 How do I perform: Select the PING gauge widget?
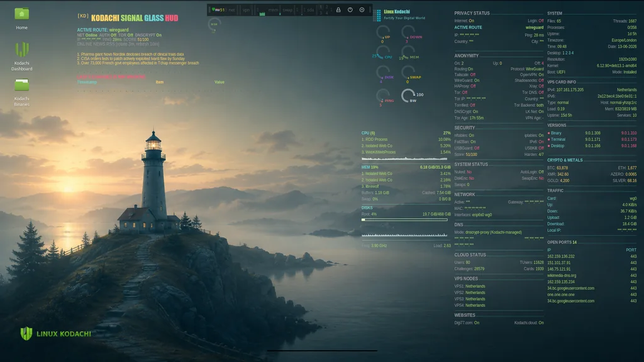point(384,97)
